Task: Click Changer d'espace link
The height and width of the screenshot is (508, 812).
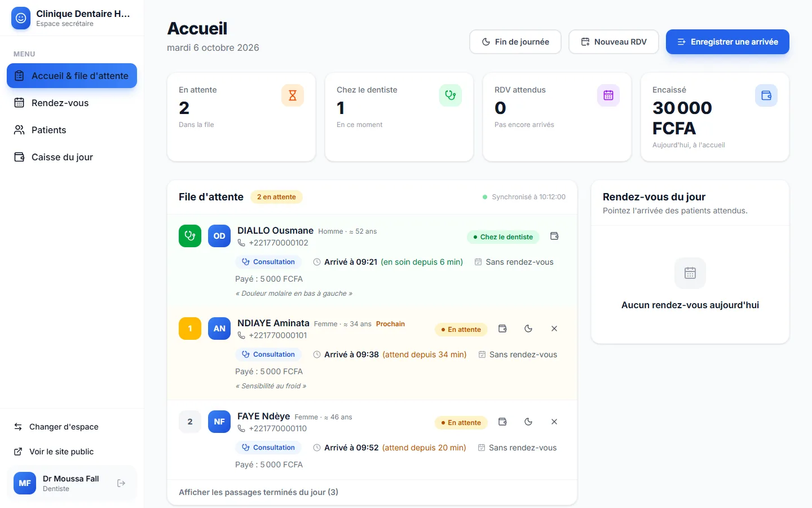Action: click(72, 427)
